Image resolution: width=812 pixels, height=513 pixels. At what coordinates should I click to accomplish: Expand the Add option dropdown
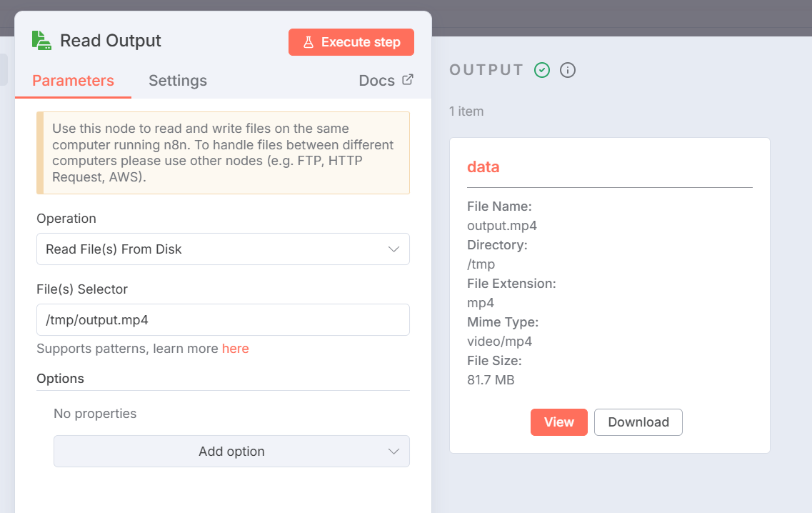pos(231,452)
